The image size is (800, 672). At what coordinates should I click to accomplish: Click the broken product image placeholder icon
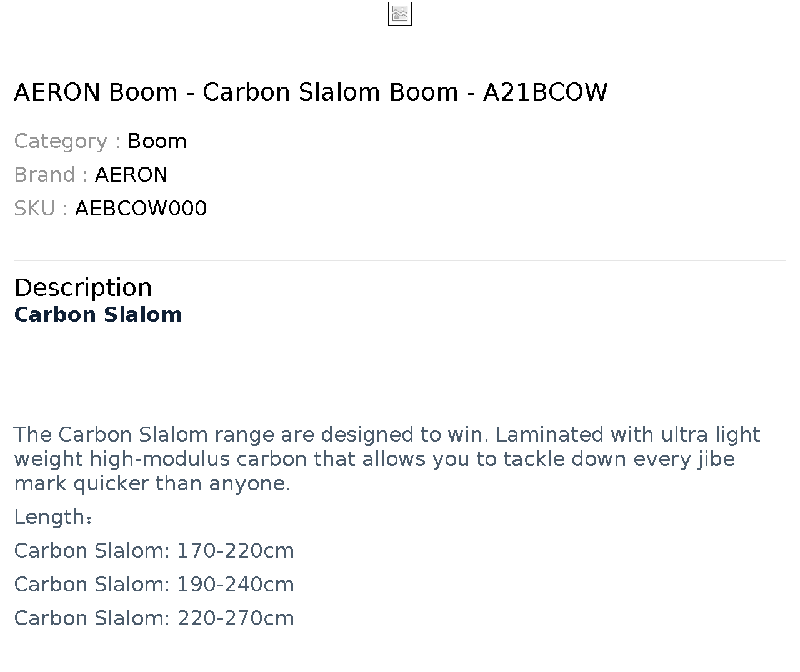400,14
